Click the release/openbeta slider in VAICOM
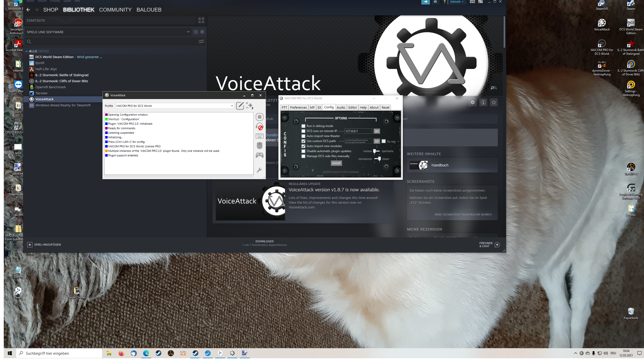 pyautogui.click(x=377, y=151)
